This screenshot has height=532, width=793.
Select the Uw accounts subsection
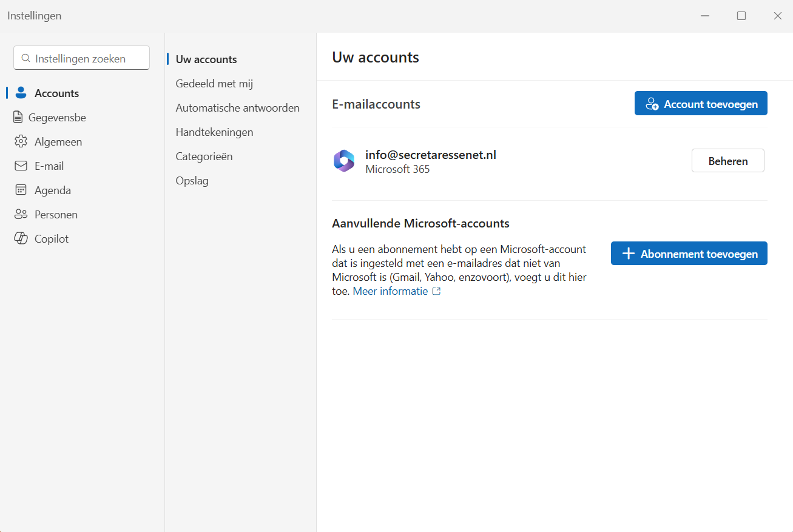click(x=206, y=59)
